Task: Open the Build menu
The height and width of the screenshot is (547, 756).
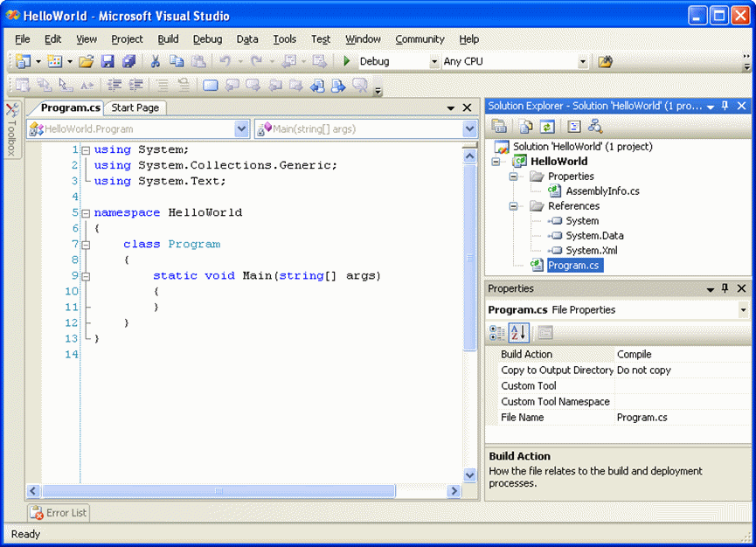Action: [x=168, y=39]
